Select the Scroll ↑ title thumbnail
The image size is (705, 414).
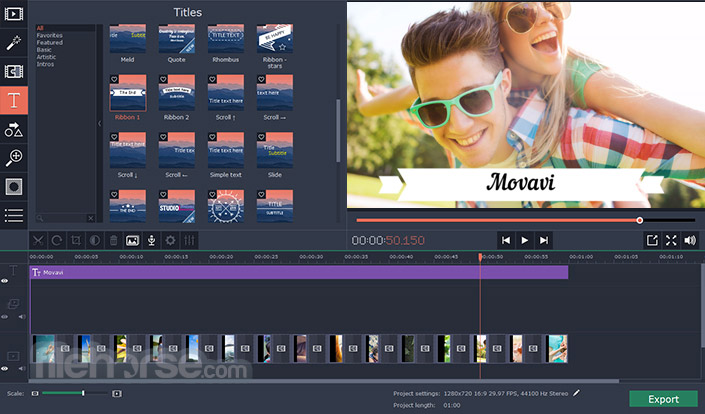tap(226, 93)
